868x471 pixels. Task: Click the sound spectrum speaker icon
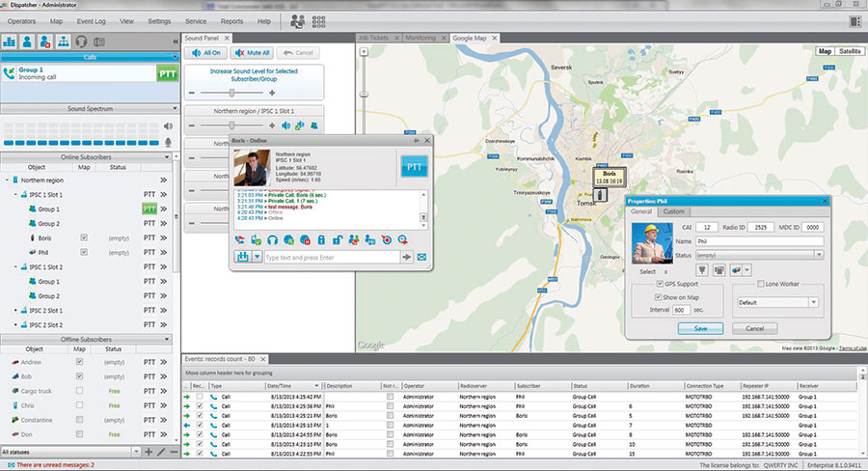[x=168, y=125]
